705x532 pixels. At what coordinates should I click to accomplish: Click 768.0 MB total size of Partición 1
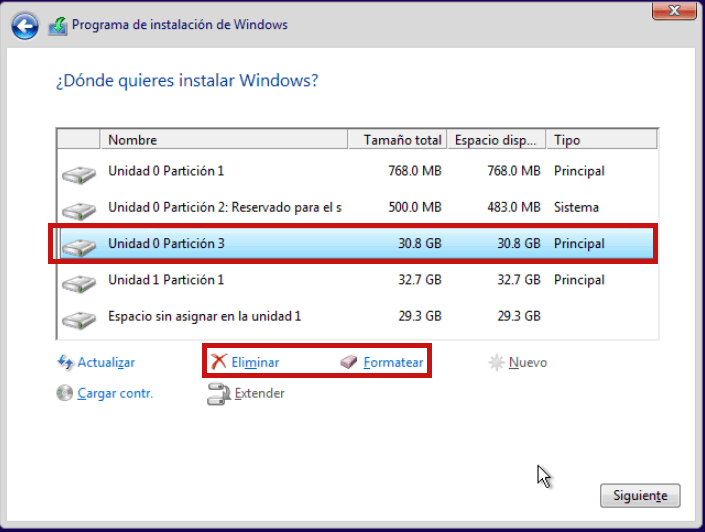415,171
